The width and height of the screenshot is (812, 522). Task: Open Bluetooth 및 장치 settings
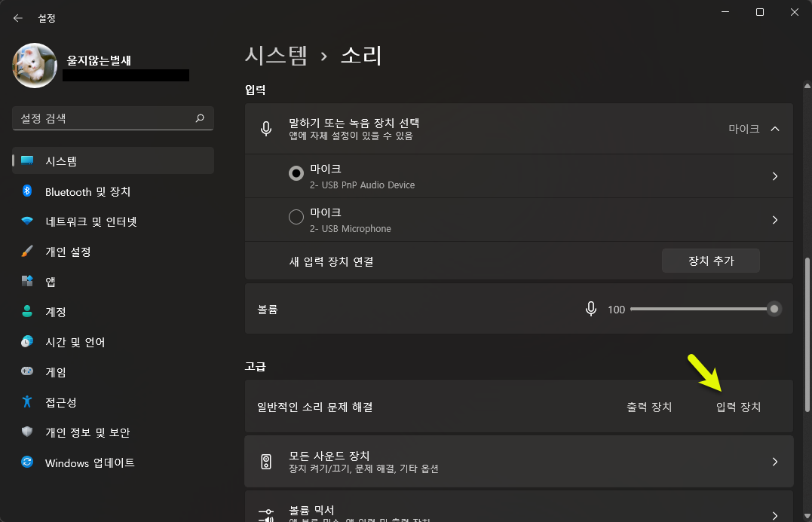click(113, 191)
